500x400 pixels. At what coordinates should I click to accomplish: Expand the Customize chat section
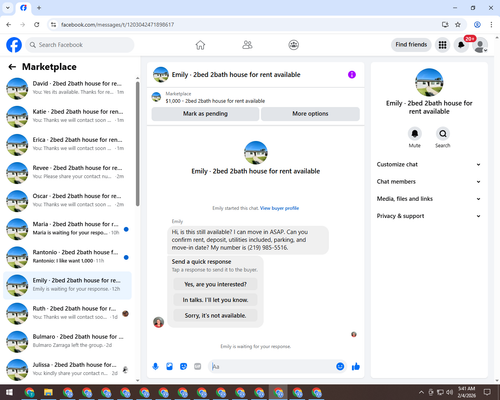(x=429, y=164)
